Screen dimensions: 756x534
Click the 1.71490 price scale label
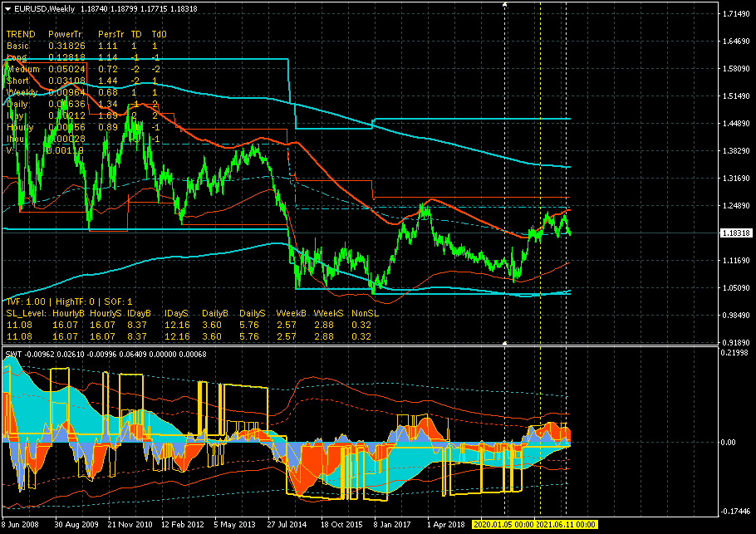pyautogui.click(x=736, y=14)
